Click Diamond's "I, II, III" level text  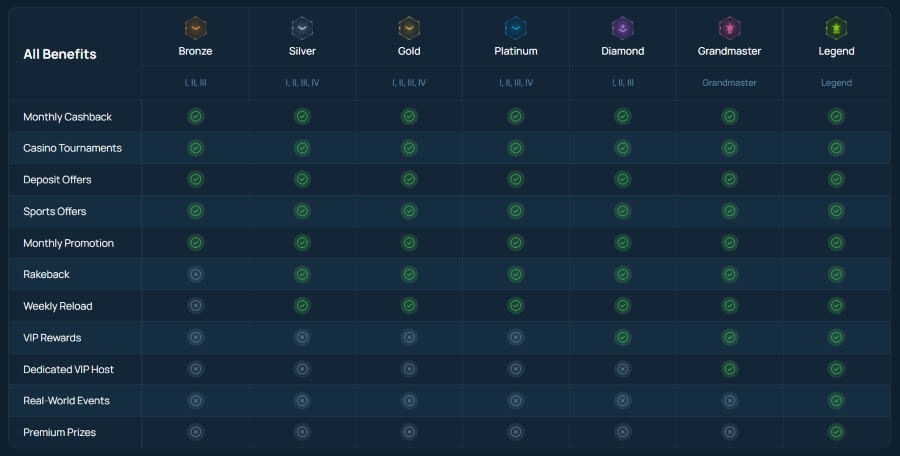click(622, 83)
